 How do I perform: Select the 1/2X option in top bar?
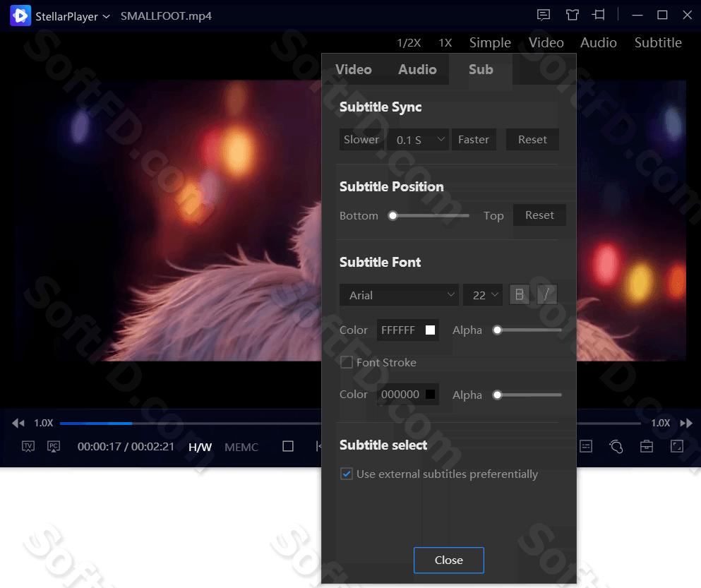(409, 43)
